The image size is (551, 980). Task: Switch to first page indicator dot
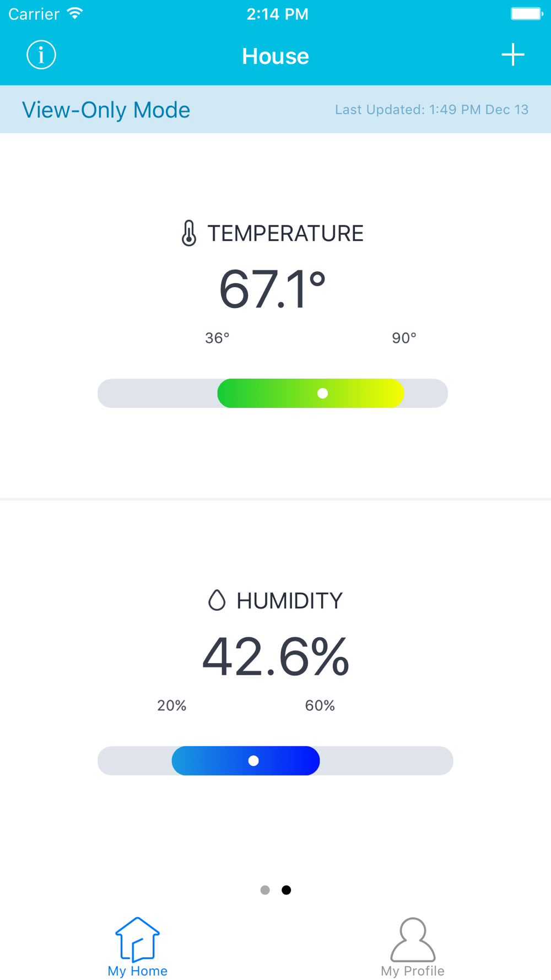pos(265,890)
